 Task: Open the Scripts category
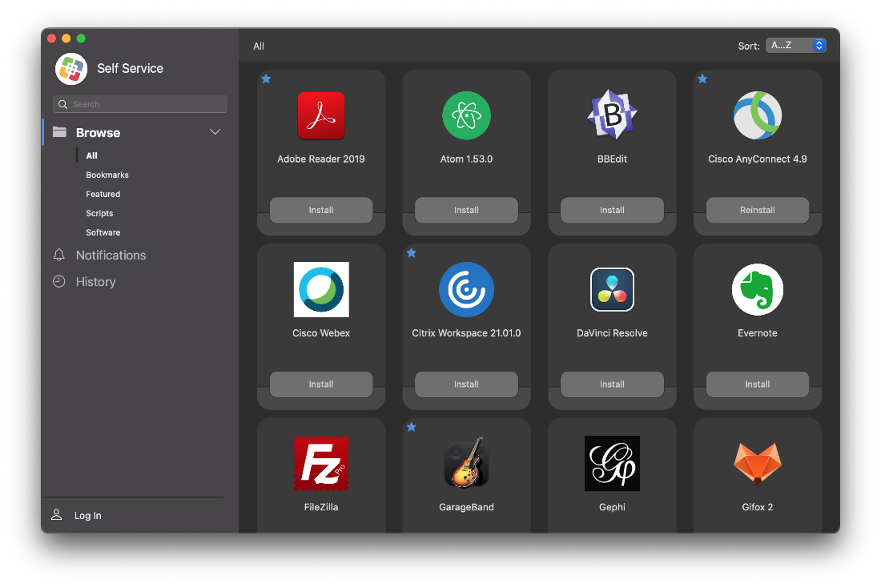(99, 213)
